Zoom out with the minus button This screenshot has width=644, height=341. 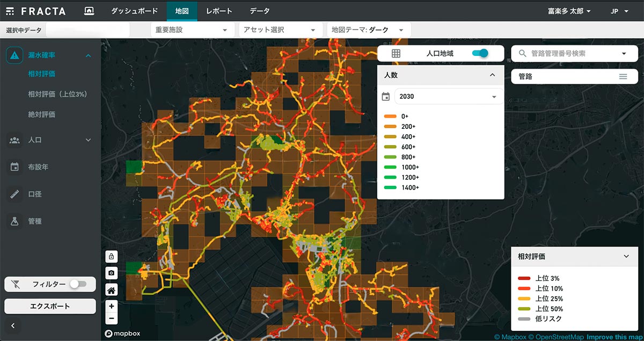(111, 318)
